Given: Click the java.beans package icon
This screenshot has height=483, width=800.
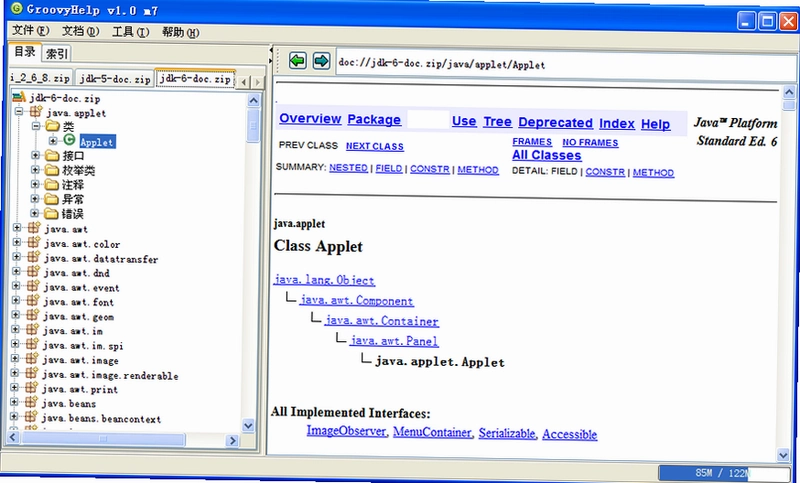Looking at the screenshot, I should click(x=31, y=402).
